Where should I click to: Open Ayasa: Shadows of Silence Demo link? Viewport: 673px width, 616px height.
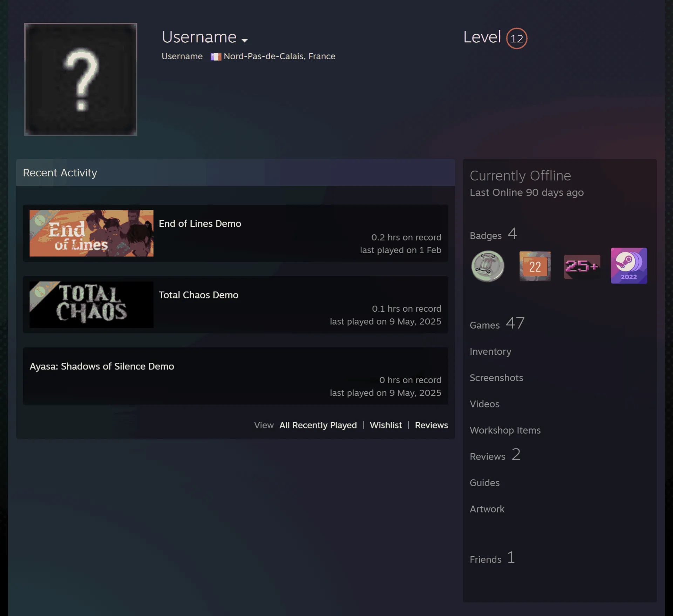click(102, 366)
